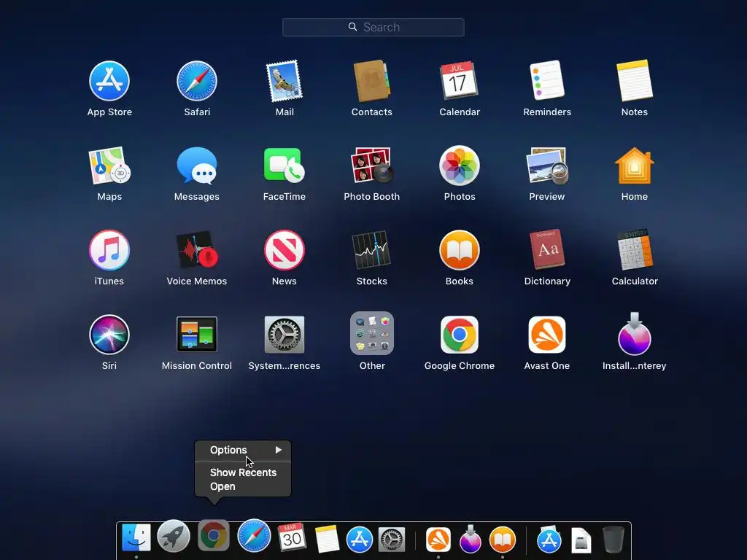Open the Dock Calendar showing MAR 30
Viewport: 747px width, 560px height.
(292, 537)
